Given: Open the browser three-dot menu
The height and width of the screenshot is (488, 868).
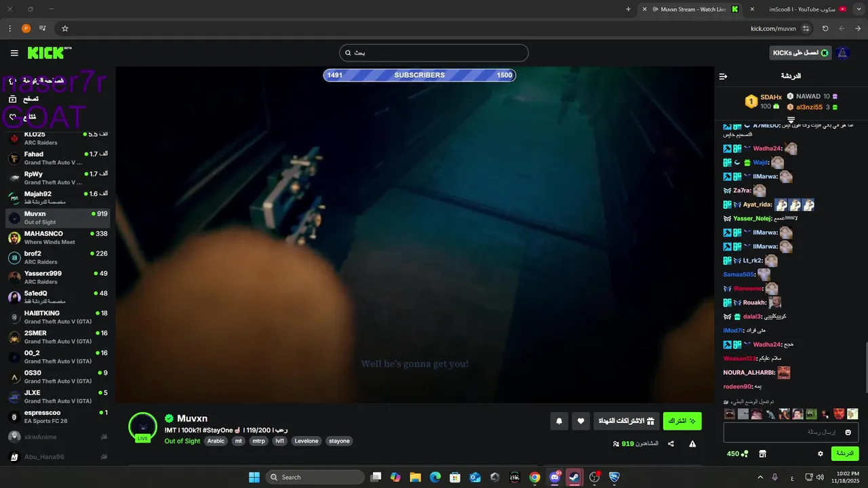Looking at the screenshot, I should pos(9,28).
